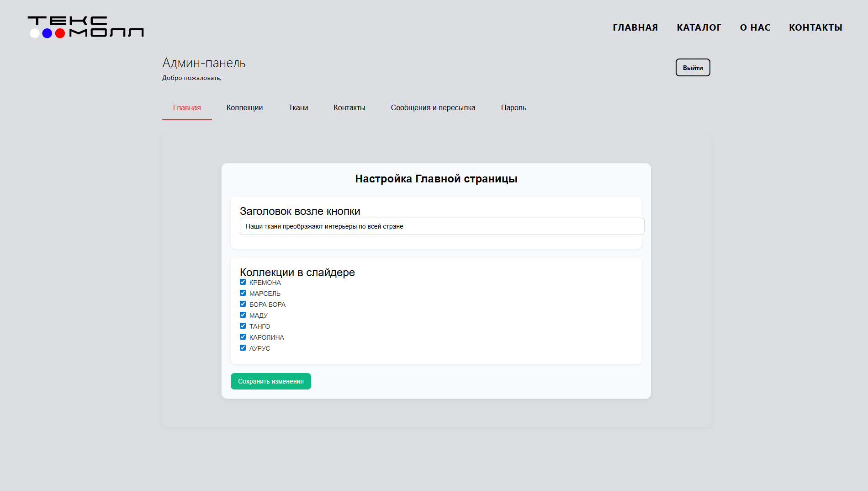Disable the ТАНГО collection checkbox

[243, 326]
